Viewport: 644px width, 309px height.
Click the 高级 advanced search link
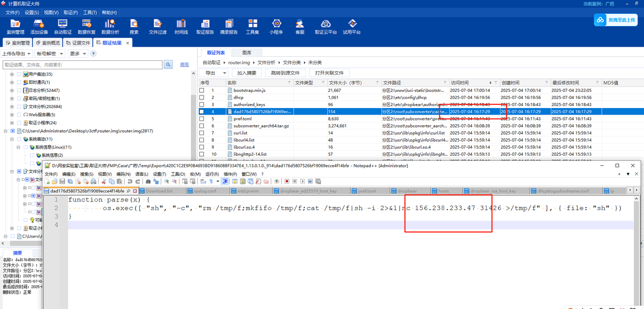pyautogui.click(x=185, y=65)
